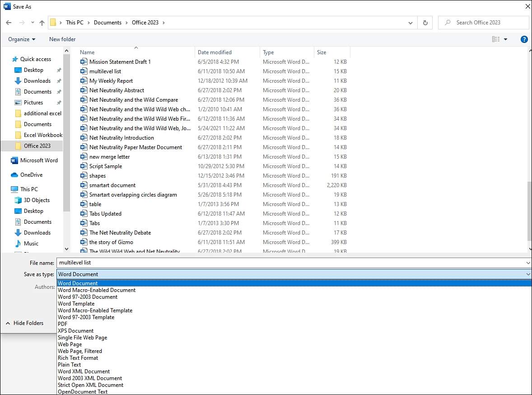Click the Net Neutrality Introduction file icon
Screen dimensions: 532x395
point(84,138)
